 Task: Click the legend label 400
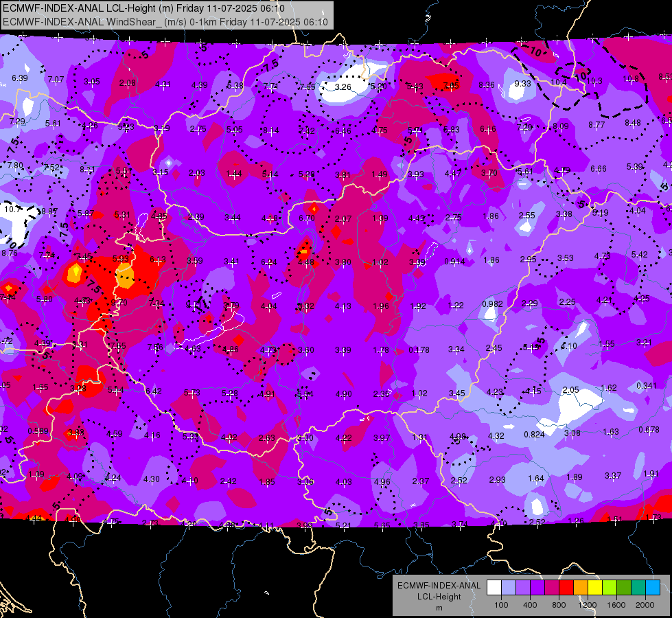tap(530, 605)
